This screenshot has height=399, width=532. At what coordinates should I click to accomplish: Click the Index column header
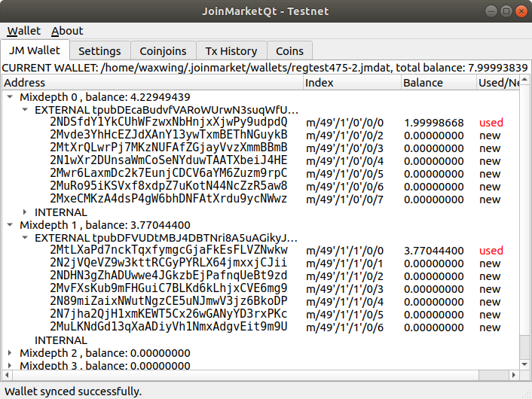(x=350, y=83)
